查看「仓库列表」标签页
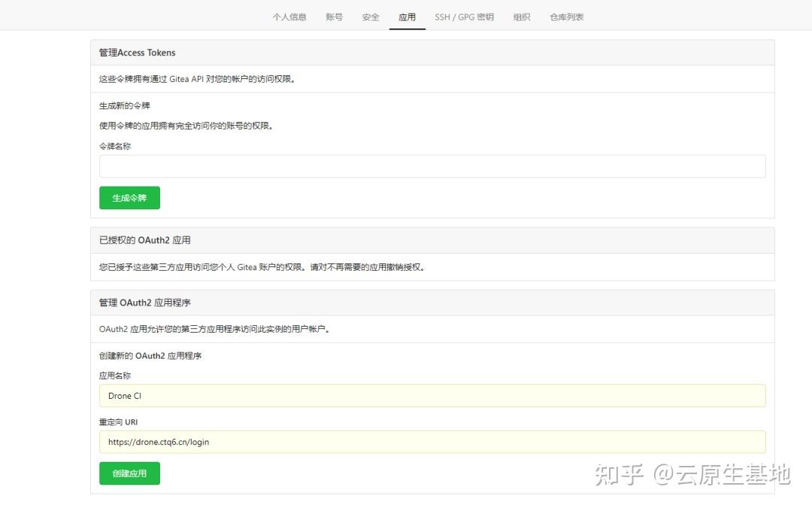 tap(565, 16)
